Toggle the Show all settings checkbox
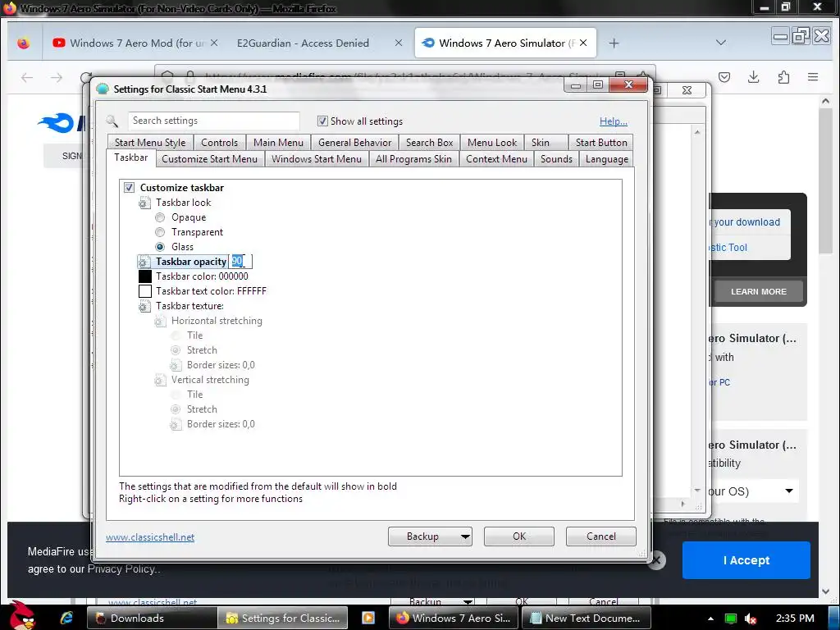 [x=322, y=121]
